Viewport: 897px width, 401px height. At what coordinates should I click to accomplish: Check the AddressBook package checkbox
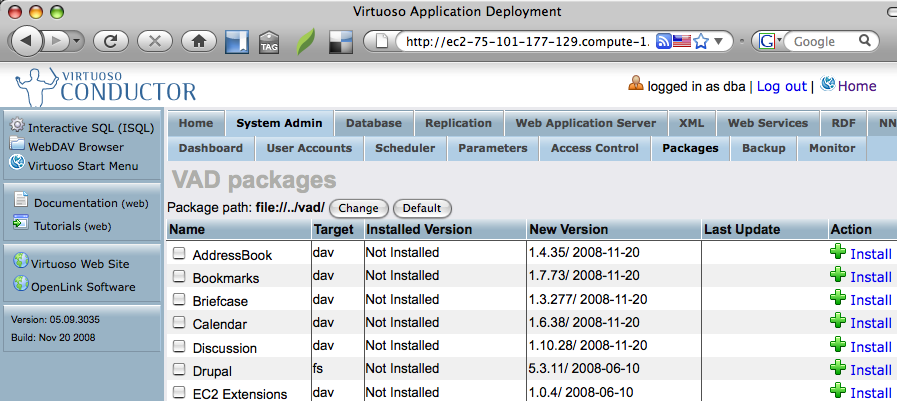179,253
